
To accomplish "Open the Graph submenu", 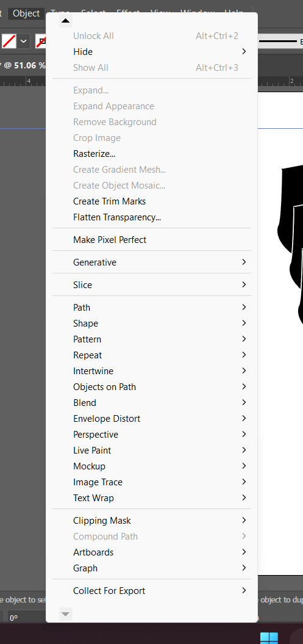I will coord(152,568).
